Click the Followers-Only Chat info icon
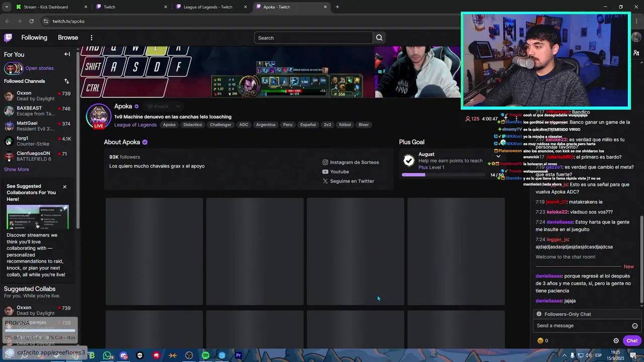This screenshot has height=362, width=644. 539,314
